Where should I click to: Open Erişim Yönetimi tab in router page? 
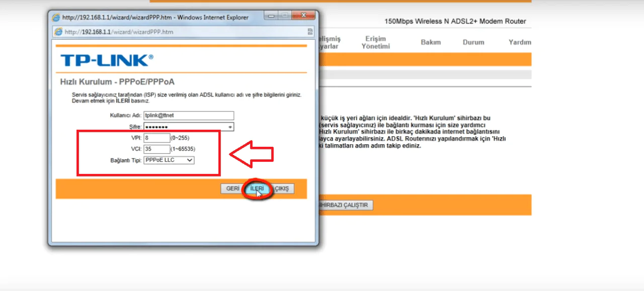[375, 42]
